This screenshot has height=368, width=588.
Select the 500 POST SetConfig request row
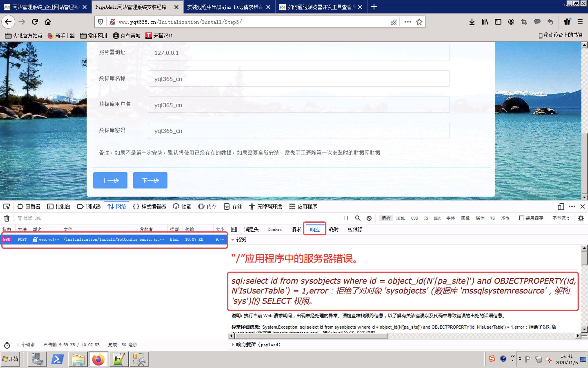(114, 239)
